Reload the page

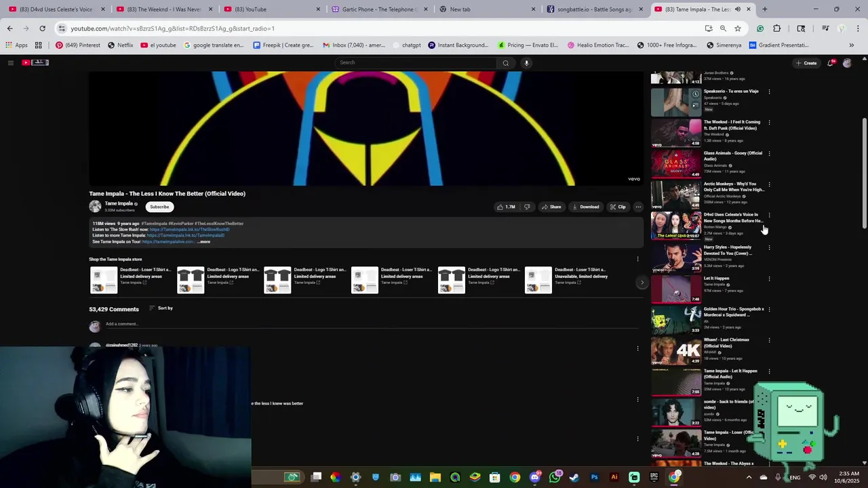(42, 28)
